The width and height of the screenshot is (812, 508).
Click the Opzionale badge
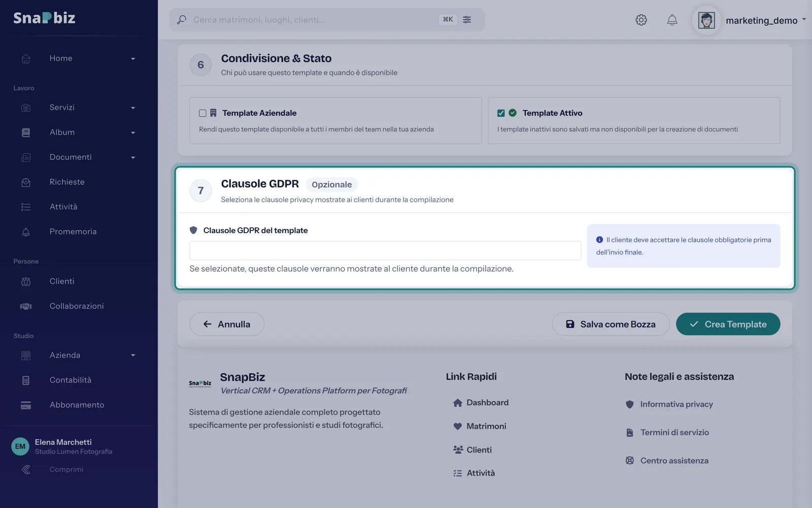(x=332, y=184)
